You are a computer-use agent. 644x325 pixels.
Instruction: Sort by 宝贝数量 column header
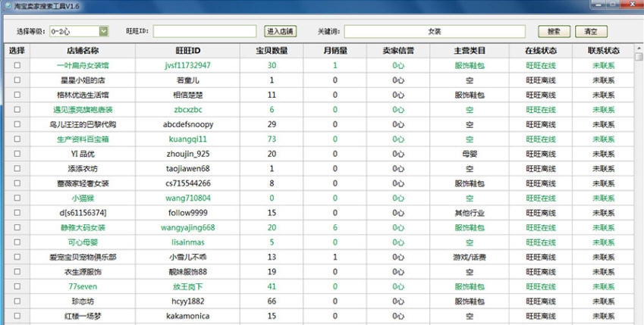pyautogui.click(x=272, y=51)
